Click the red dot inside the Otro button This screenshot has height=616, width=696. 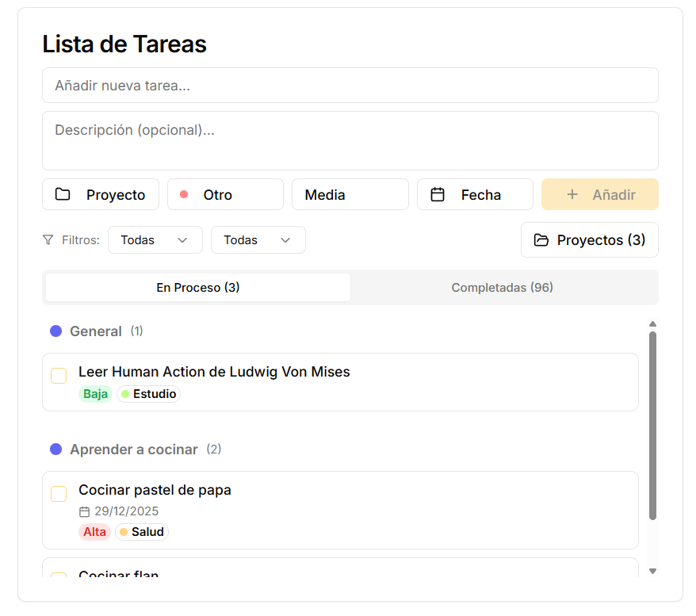click(x=185, y=193)
